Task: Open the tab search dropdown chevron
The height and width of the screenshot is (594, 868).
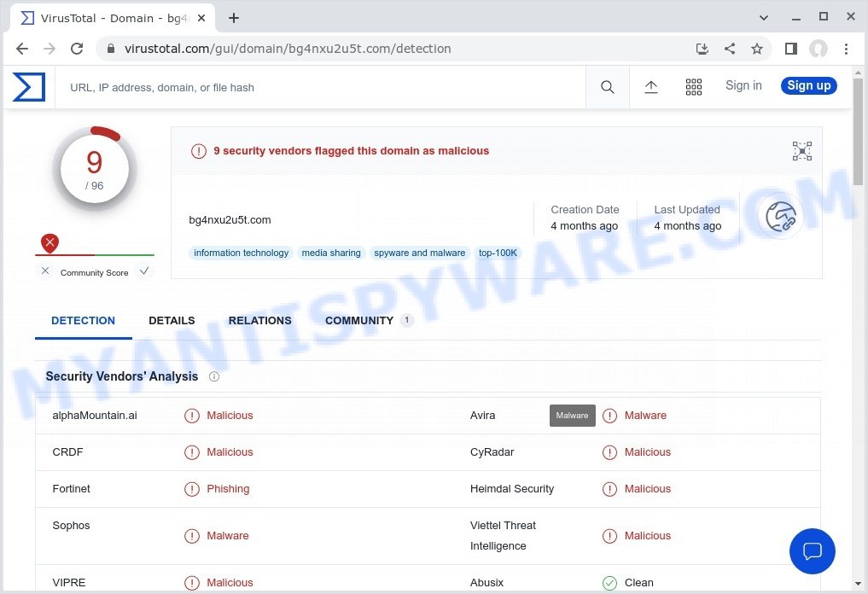Action: tap(763, 18)
